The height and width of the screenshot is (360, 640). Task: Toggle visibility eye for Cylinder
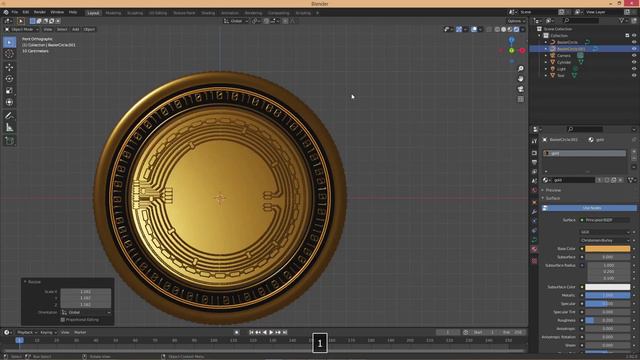coord(634,62)
